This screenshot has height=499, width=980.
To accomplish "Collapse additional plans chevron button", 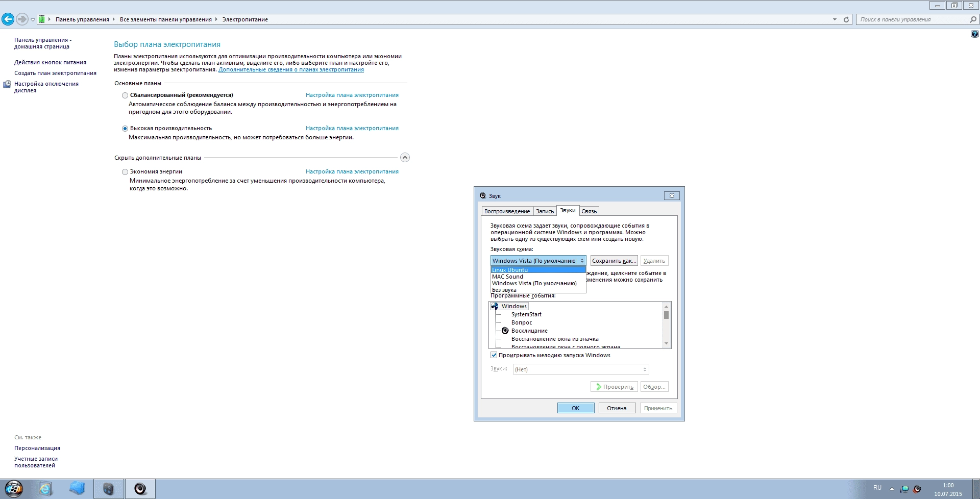I will 405,157.
